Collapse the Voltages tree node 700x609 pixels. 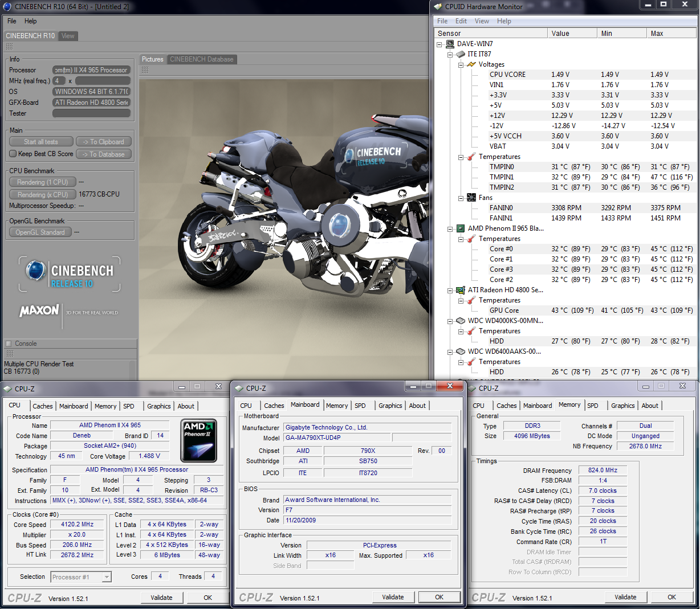(461, 64)
